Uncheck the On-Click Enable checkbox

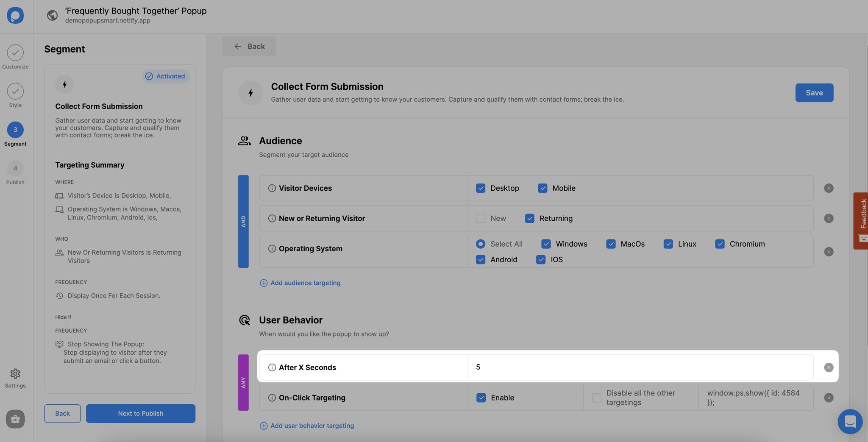point(481,398)
